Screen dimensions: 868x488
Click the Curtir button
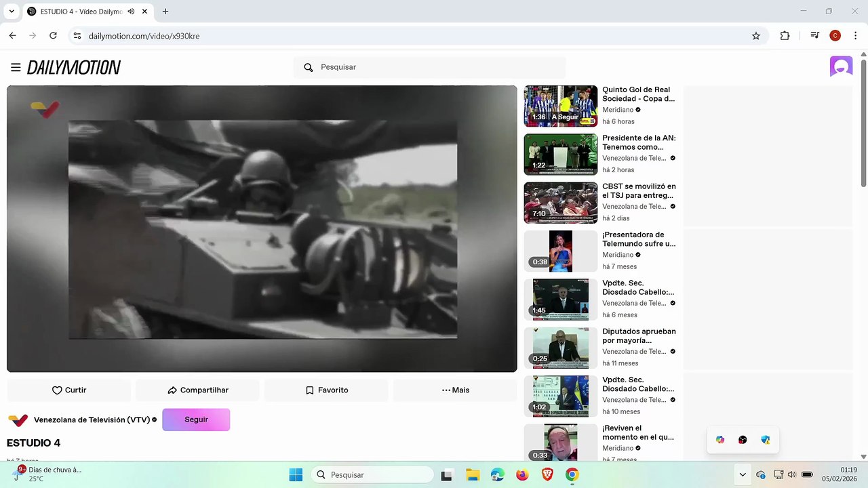click(x=69, y=390)
